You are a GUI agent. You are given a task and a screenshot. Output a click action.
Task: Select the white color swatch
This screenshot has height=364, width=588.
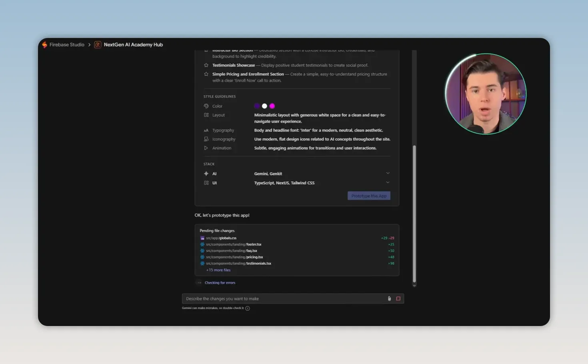[264, 106]
